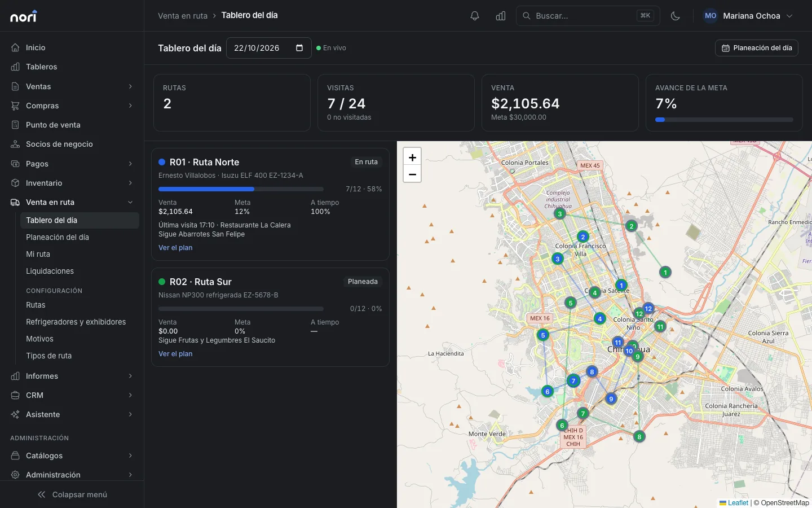Open Tipos de ruta menu item
Image resolution: width=812 pixels, height=508 pixels.
click(x=80, y=356)
